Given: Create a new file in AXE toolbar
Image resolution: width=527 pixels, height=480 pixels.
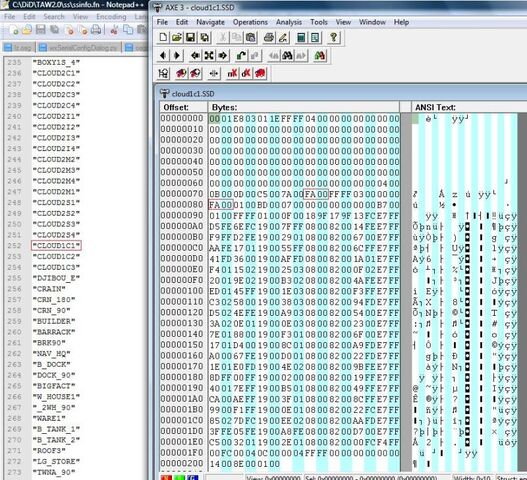Looking at the screenshot, I should pyautogui.click(x=163, y=37).
